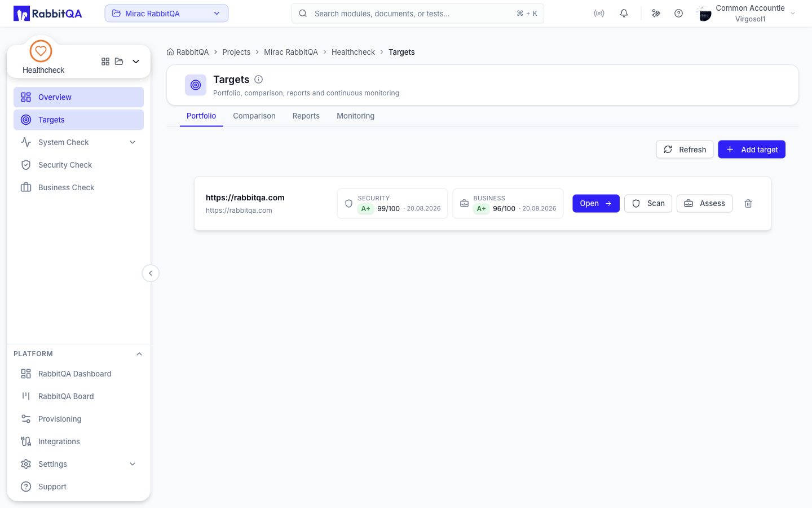
Task: Open Integrations page
Action: [x=78, y=441]
